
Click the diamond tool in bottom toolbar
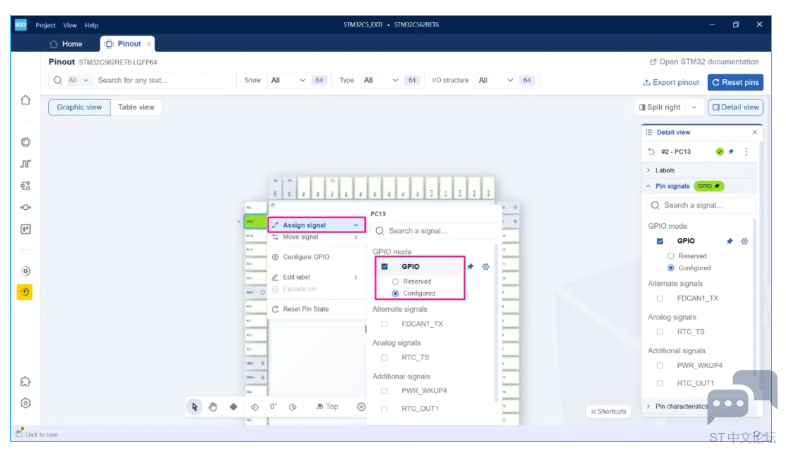coord(233,407)
